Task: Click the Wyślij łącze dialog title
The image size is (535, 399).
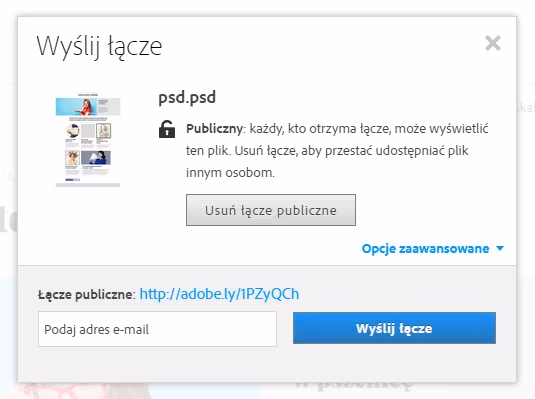Action: [99, 47]
